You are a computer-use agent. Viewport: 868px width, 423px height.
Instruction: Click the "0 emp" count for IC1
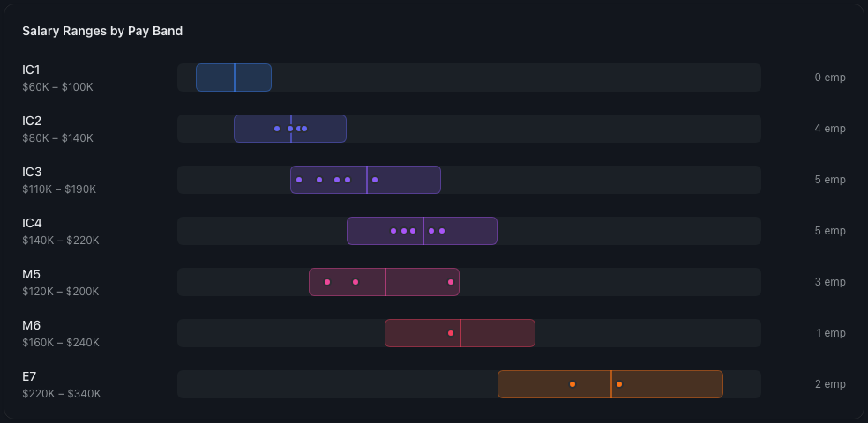click(830, 78)
